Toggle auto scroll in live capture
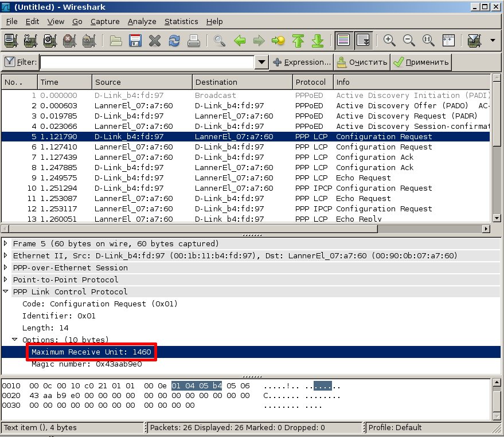 362,41
